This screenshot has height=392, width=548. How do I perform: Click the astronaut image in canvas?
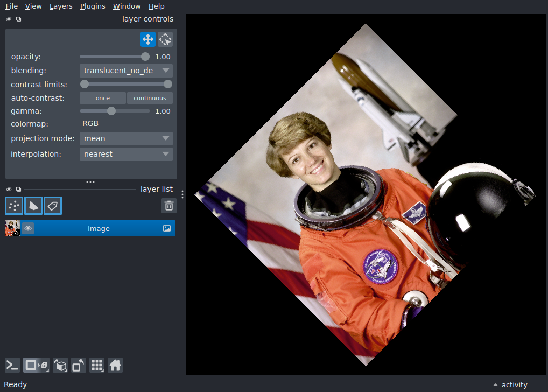pyautogui.click(x=366, y=194)
